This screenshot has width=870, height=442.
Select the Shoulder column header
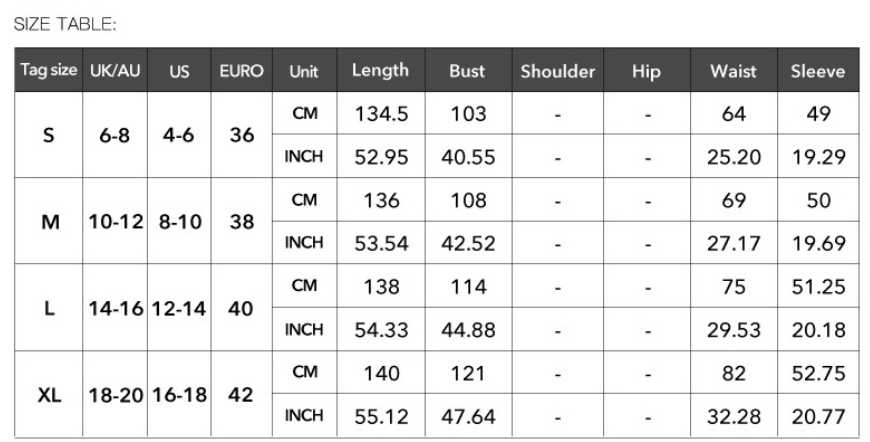point(558,70)
